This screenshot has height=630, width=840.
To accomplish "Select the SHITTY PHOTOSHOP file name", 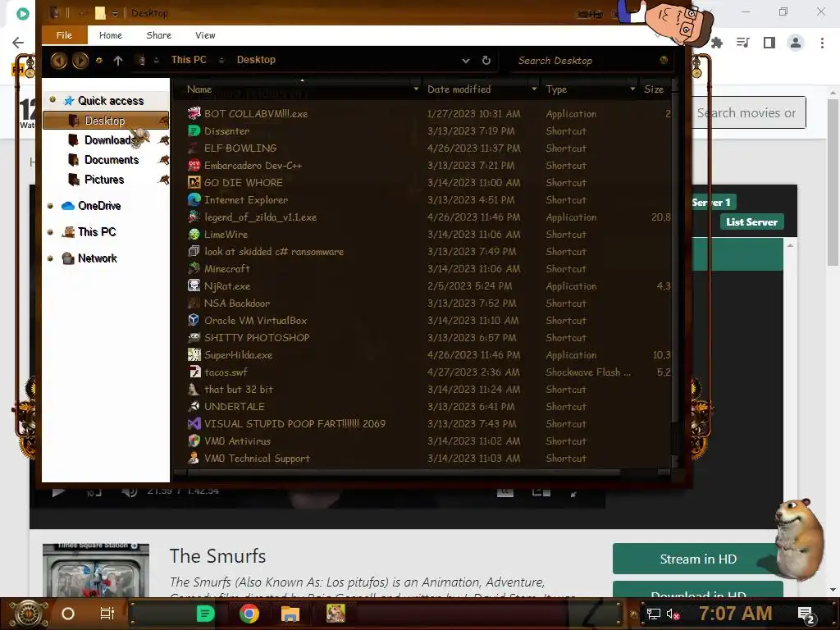I will 257,337.
